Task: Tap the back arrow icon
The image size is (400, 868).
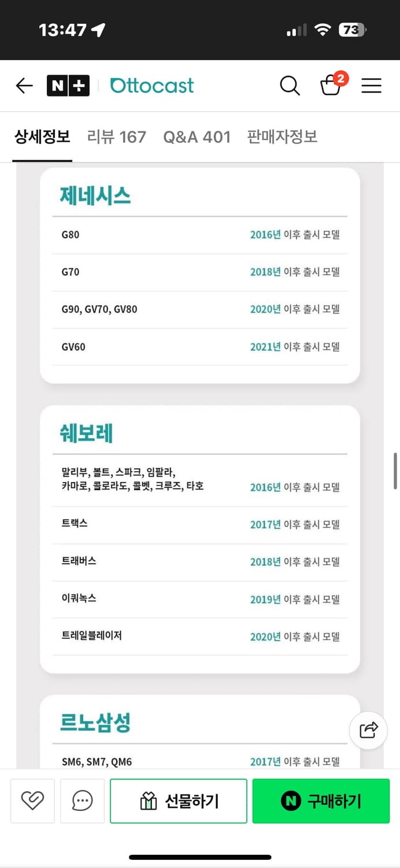Action: coord(24,85)
